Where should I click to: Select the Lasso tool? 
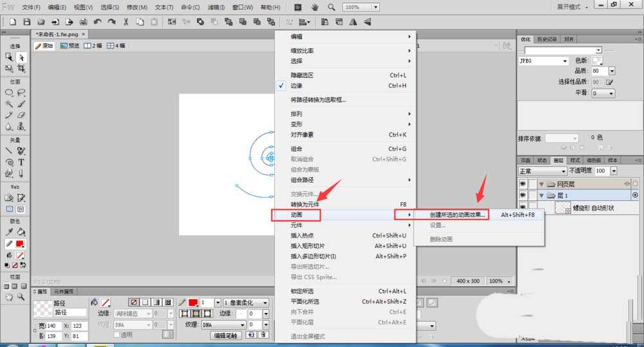point(21,93)
